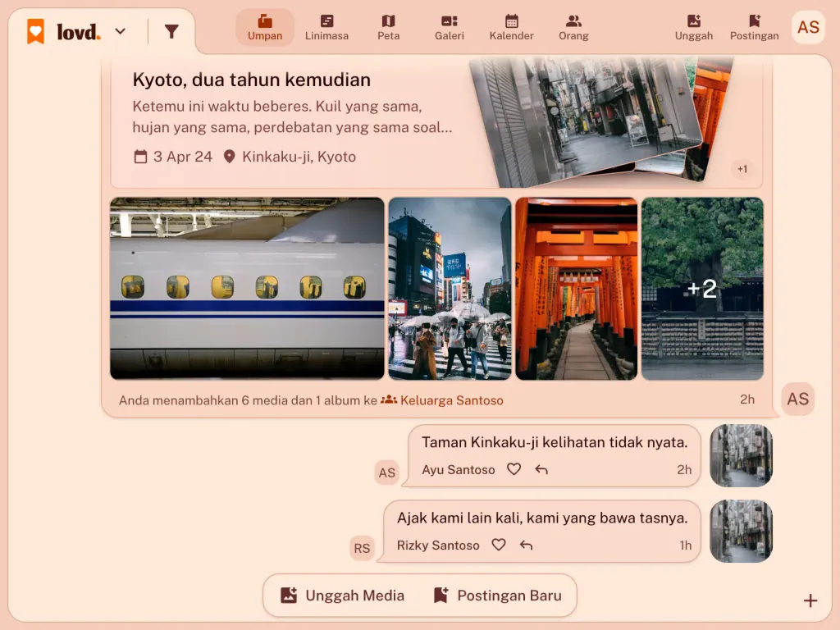This screenshot has height=630, width=840.
Task: Reply to Rizky Santoso's comment
Action: (526, 546)
